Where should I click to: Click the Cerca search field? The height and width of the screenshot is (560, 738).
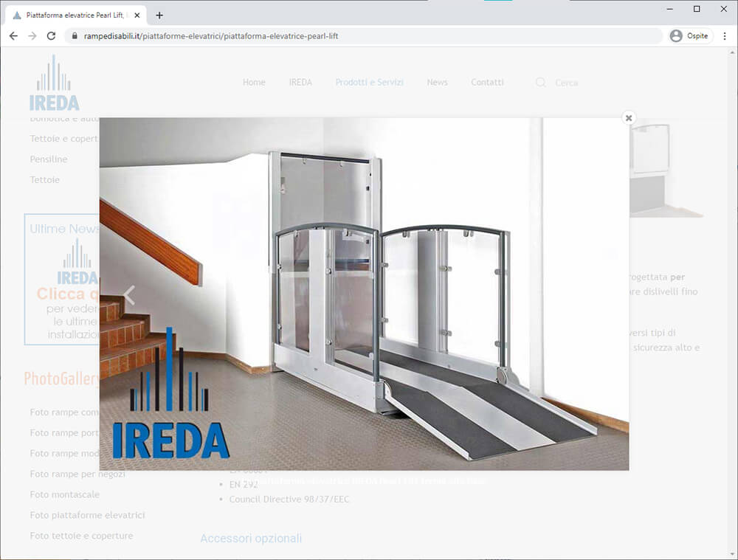click(x=566, y=83)
